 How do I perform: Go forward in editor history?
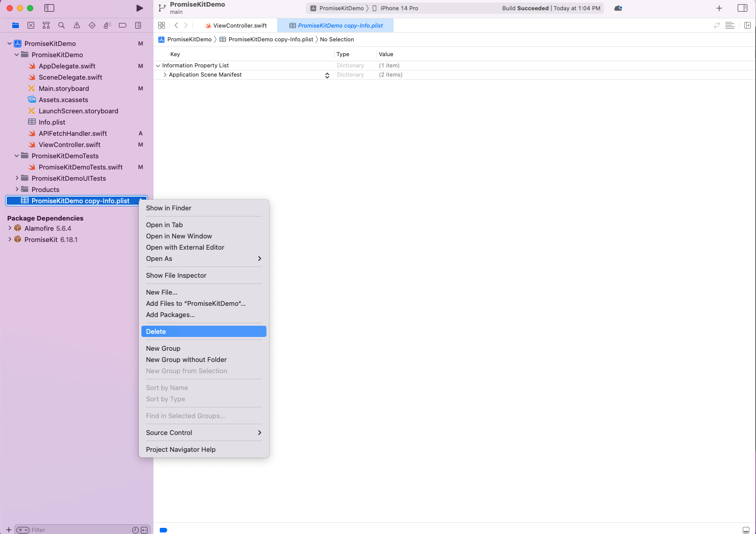[x=186, y=25]
